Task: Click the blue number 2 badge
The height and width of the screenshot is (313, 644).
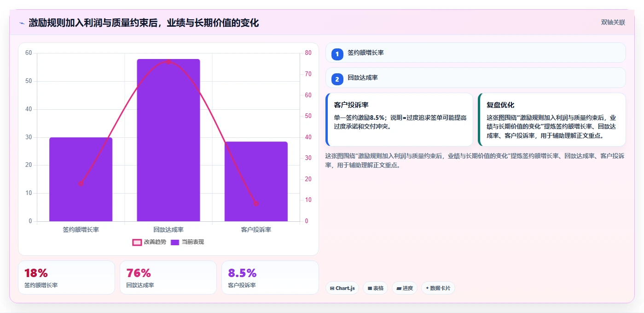Action: 337,79
